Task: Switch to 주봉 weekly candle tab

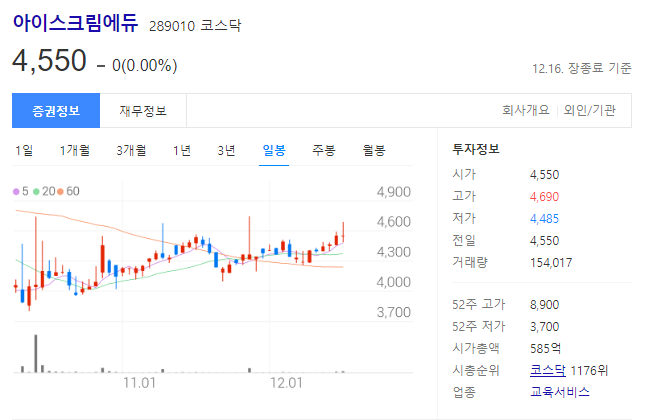Action: pos(324,150)
